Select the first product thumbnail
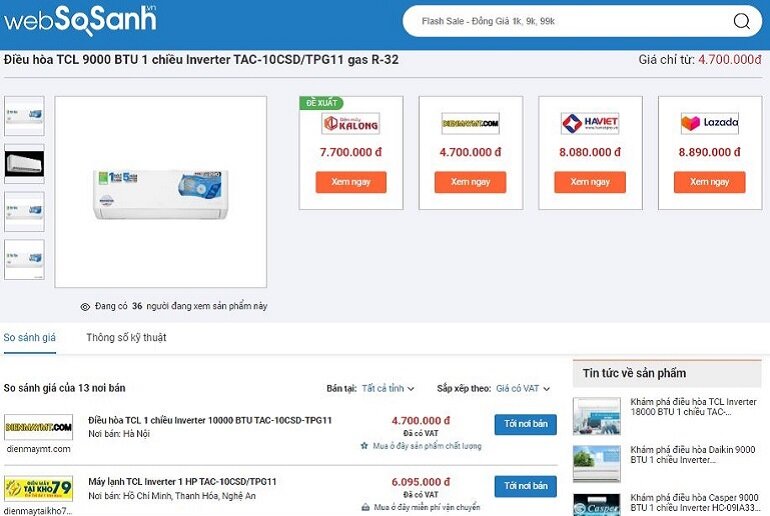This screenshot has height=516, width=770. [24, 116]
